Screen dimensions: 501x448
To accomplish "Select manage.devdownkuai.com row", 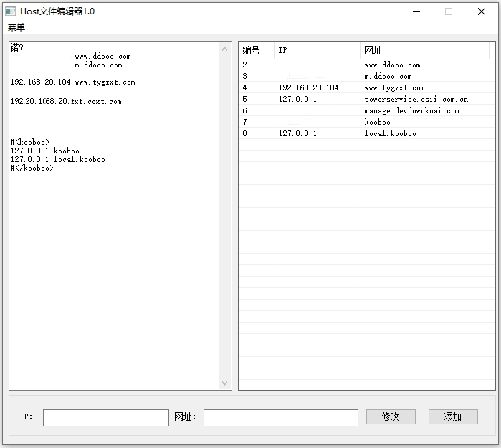I will [x=411, y=110].
